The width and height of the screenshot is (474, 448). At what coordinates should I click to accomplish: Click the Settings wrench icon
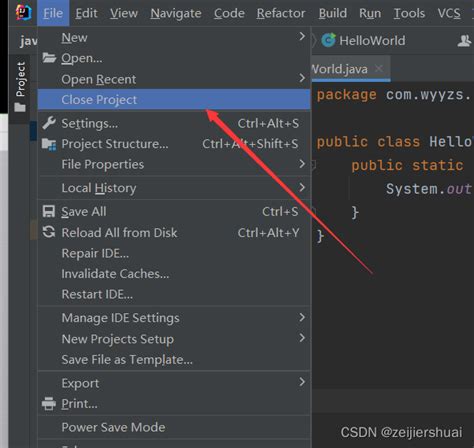click(49, 123)
